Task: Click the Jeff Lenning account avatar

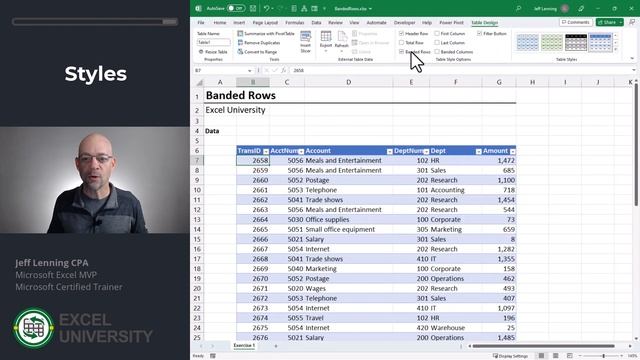Action: click(x=565, y=8)
